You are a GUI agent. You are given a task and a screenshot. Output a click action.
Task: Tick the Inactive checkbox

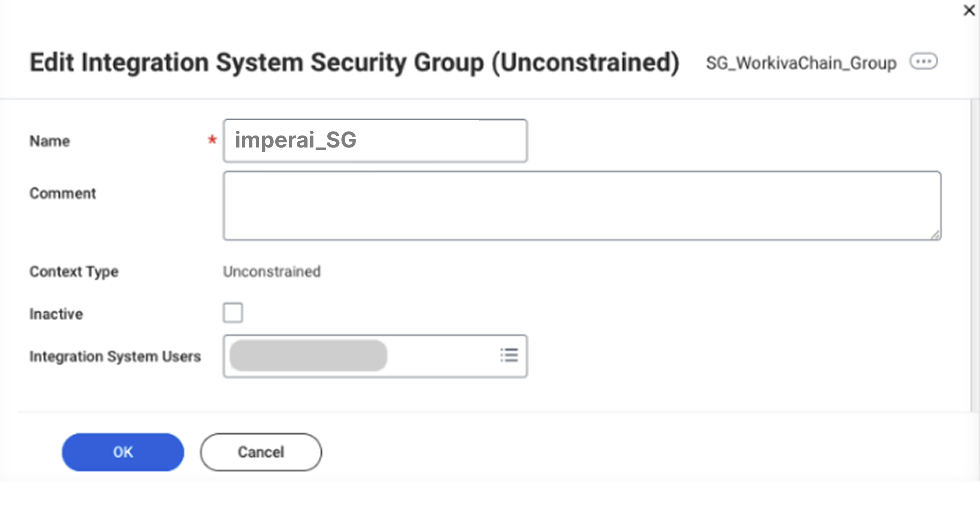pyautogui.click(x=233, y=313)
